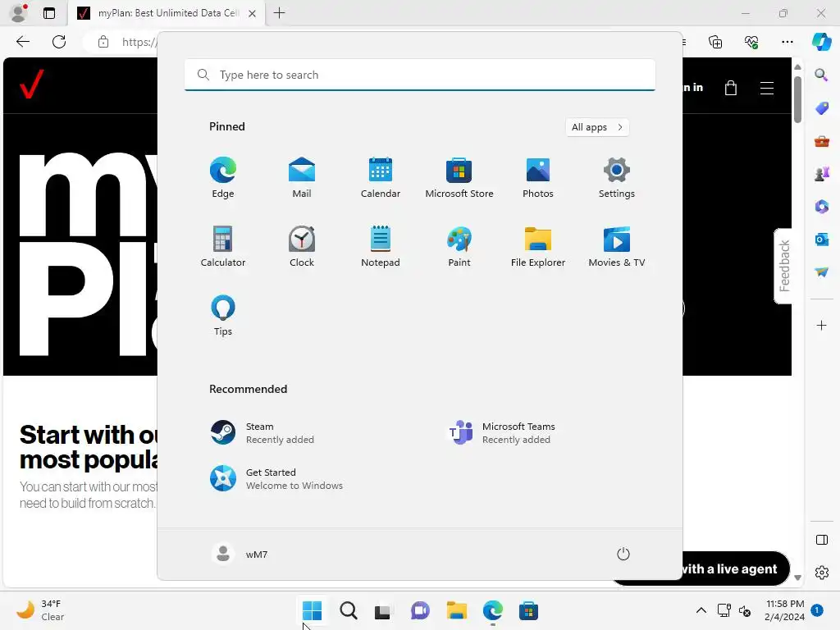Open the weather widget showing 34°F
The height and width of the screenshot is (630, 840).
click(x=41, y=610)
